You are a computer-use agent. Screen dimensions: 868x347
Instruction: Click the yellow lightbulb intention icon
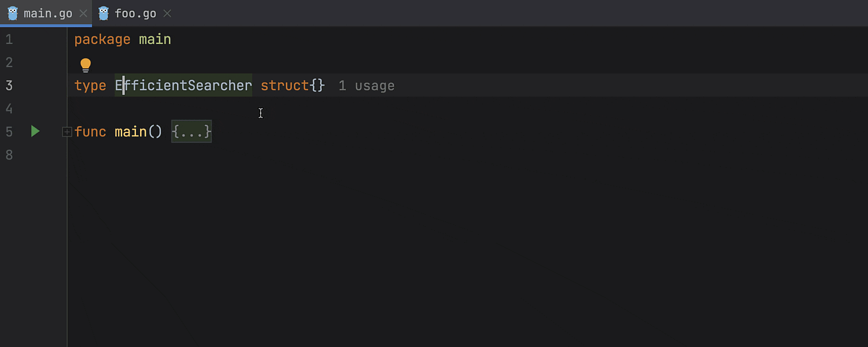(86, 65)
